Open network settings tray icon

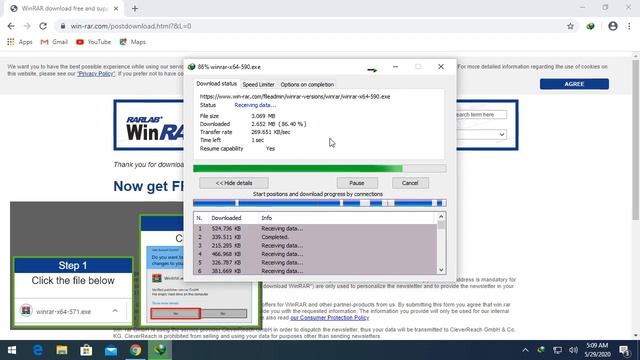click(557, 350)
